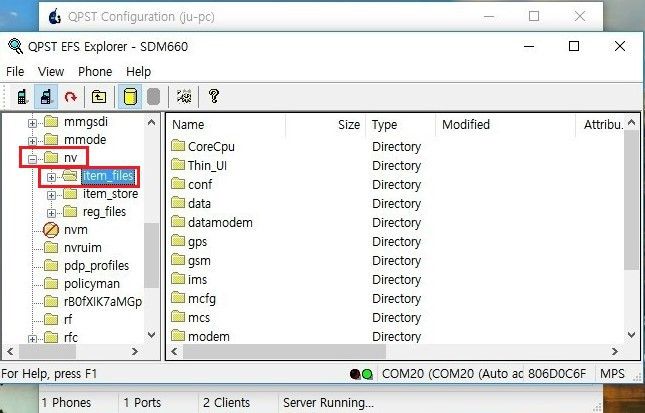Click Server Running status in QPST Configuration
The image size is (645, 413).
328,403
